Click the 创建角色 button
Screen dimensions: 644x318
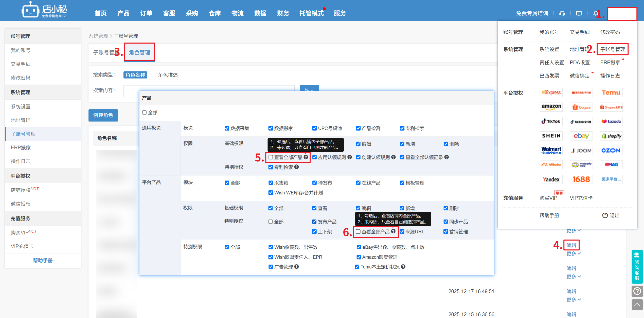[103, 115]
